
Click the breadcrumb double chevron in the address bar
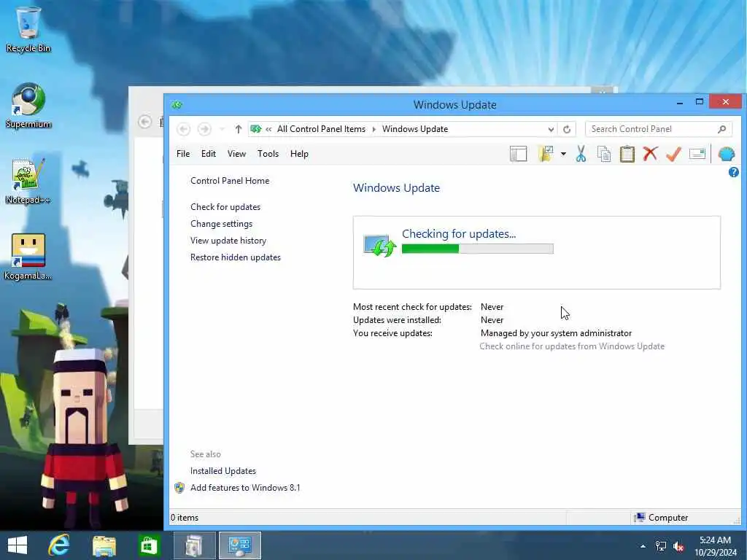click(x=268, y=129)
